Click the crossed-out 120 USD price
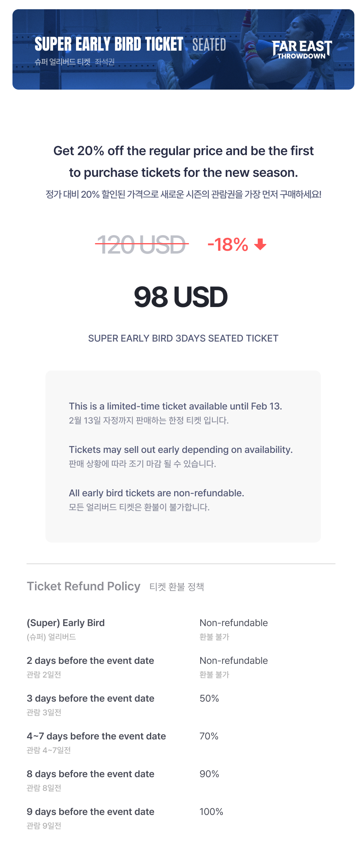Image resolution: width=362 pixels, height=868 pixels. click(142, 244)
